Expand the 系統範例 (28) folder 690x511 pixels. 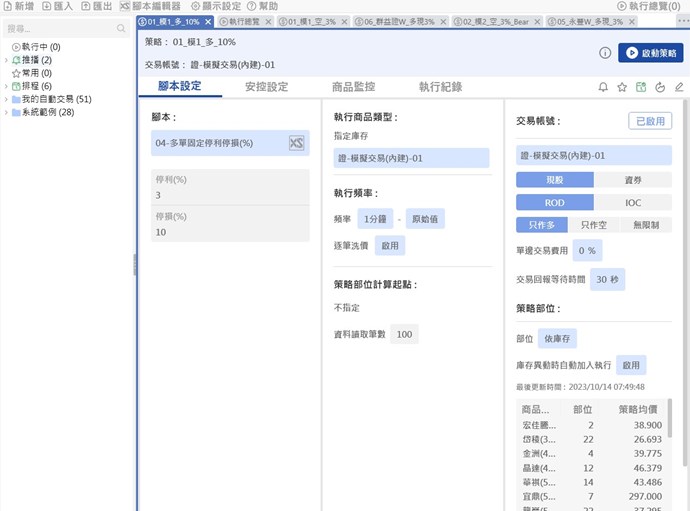[6, 112]
